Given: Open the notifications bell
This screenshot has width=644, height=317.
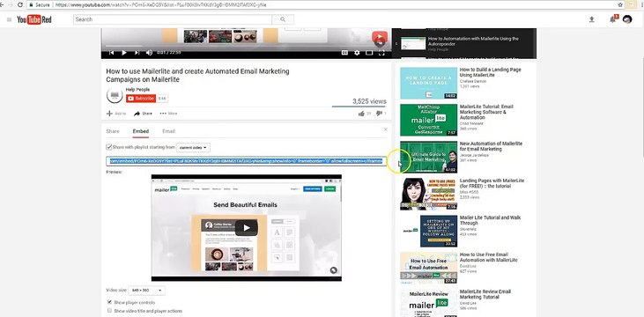Looking at the screenshot, I should tap(613, 19).
